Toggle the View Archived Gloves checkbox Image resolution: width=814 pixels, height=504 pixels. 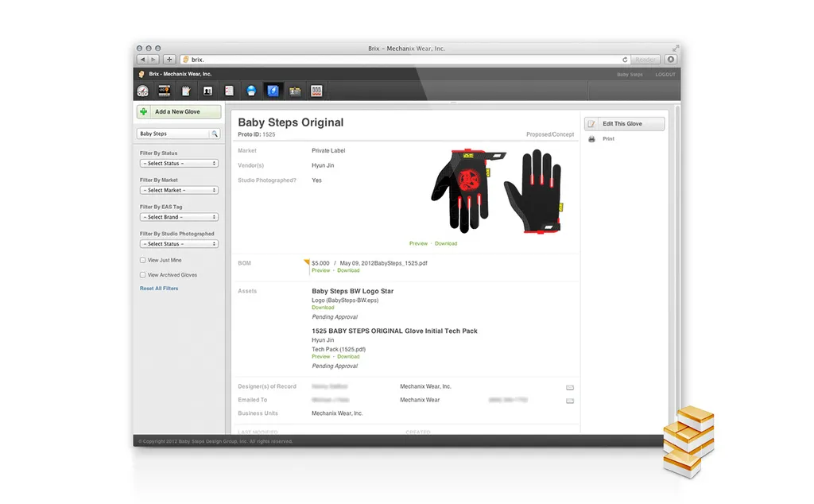pyautogui.click(x=143, y=275)
